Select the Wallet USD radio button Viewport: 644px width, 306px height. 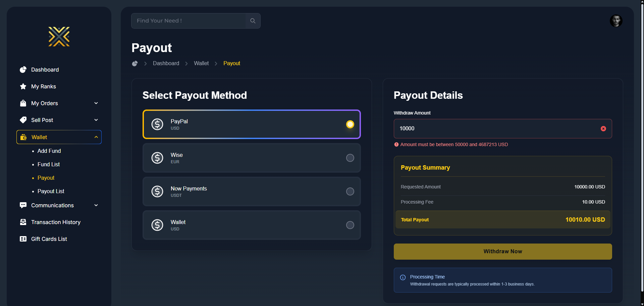[x=350, y=225]
